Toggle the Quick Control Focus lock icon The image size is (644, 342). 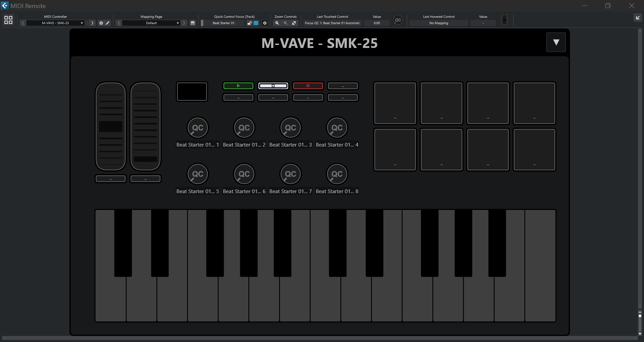[250, 23]
